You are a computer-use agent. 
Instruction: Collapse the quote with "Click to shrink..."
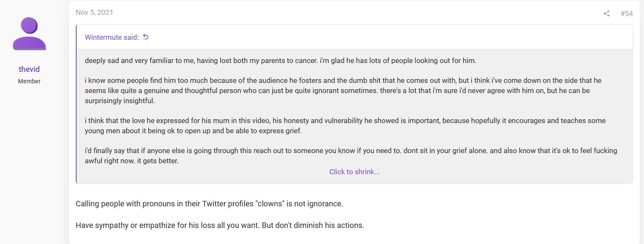354,172
